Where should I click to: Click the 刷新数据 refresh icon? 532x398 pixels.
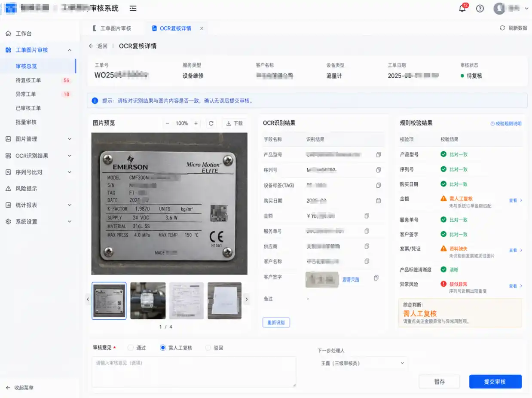[502, 28]
